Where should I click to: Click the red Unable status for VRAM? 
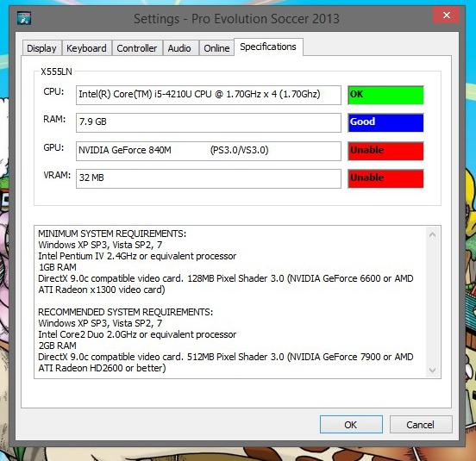click(x=385, y=178)
